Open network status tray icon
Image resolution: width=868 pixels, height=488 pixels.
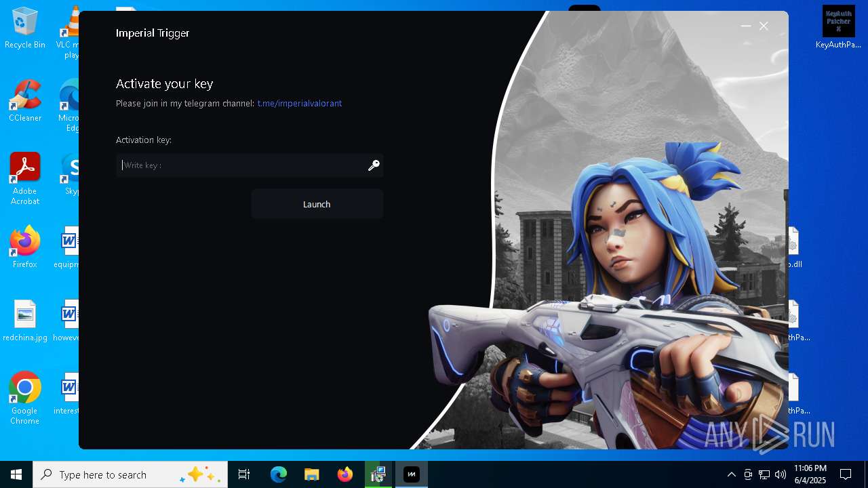coord(764,474)
